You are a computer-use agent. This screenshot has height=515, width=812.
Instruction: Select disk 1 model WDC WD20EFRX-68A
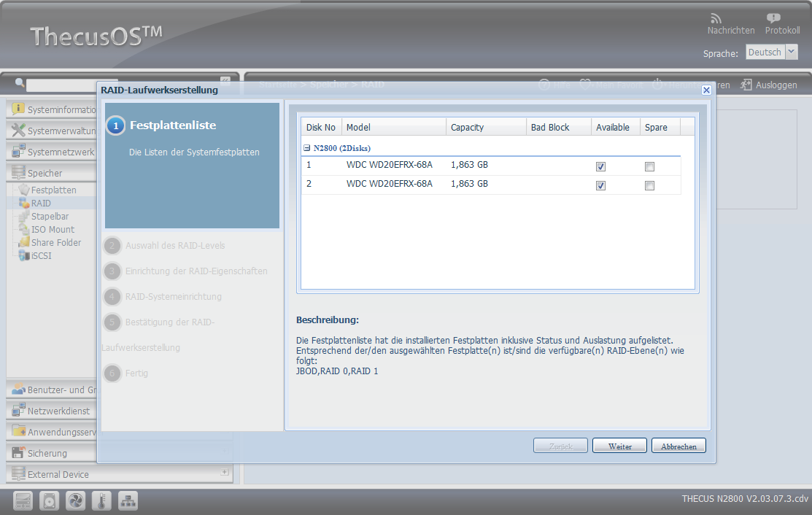point(390,165)
